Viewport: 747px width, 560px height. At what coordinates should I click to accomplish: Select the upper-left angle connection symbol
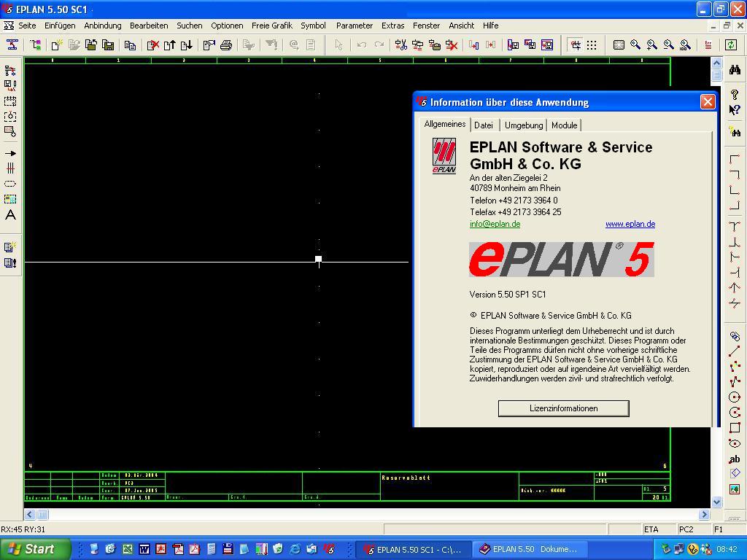click(735, 159)
